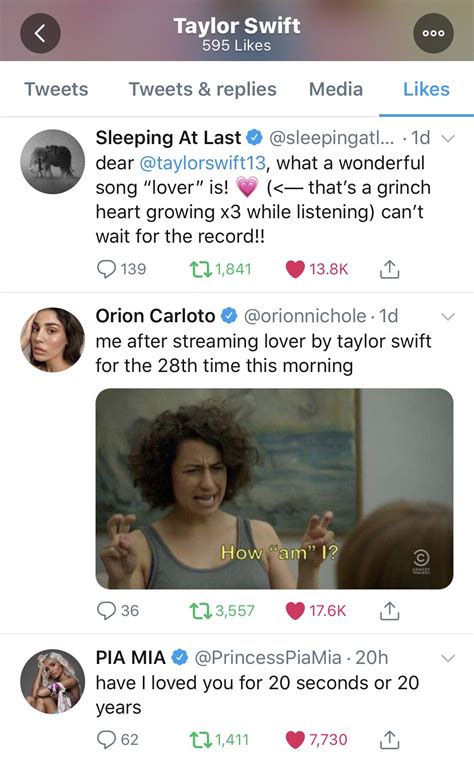Share the PIA MIA tweet
This screenshot has width=474, height=760.
(389, 740)
